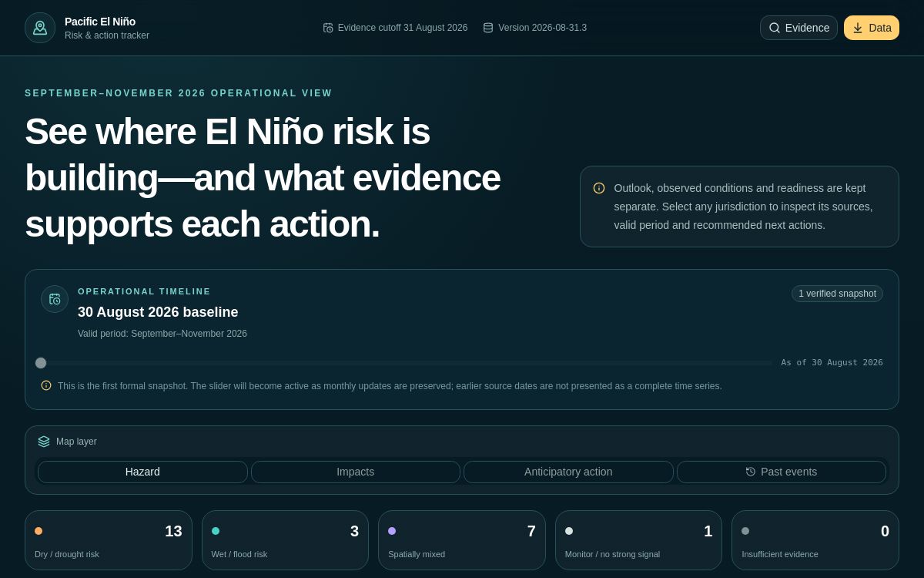
Task: Click the history icon in Past events
Action: click(751, 472)
